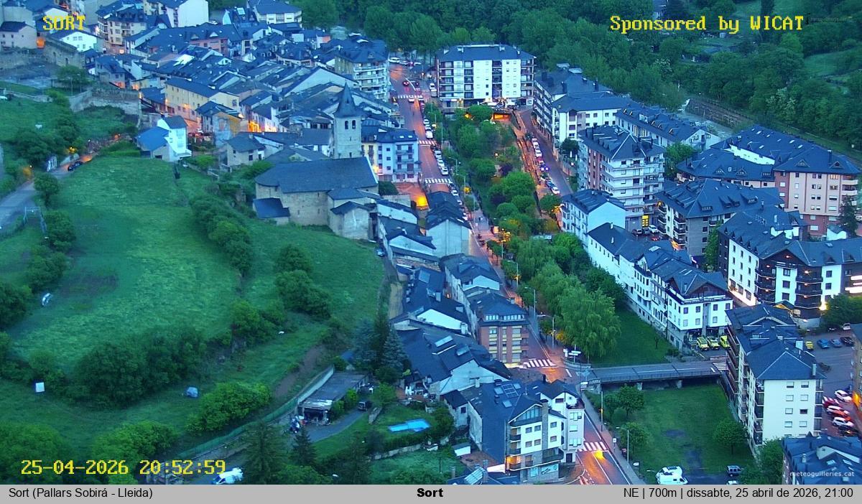Screen dimensions: 862x504
Task: Click the white van at bottom edge
Action: coord(228,476)
